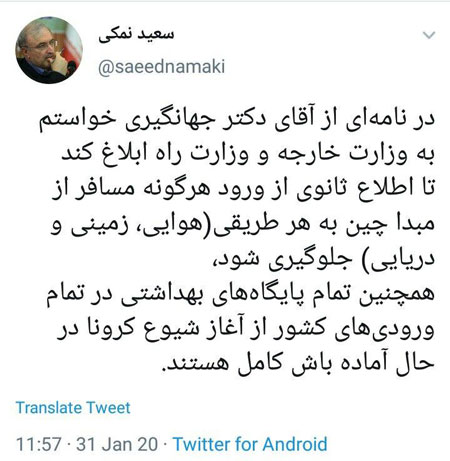Click the Translate Tweet link

pyautogui.click(x=73, y=408)
